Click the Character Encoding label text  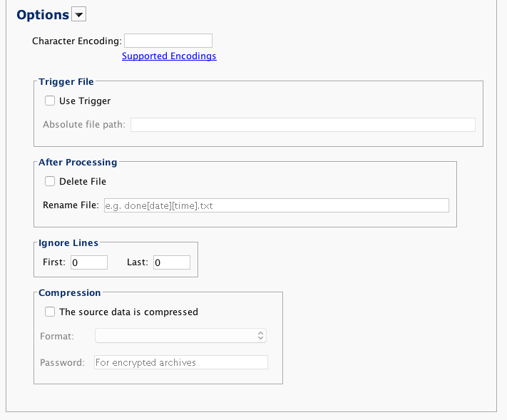point(77,41)
